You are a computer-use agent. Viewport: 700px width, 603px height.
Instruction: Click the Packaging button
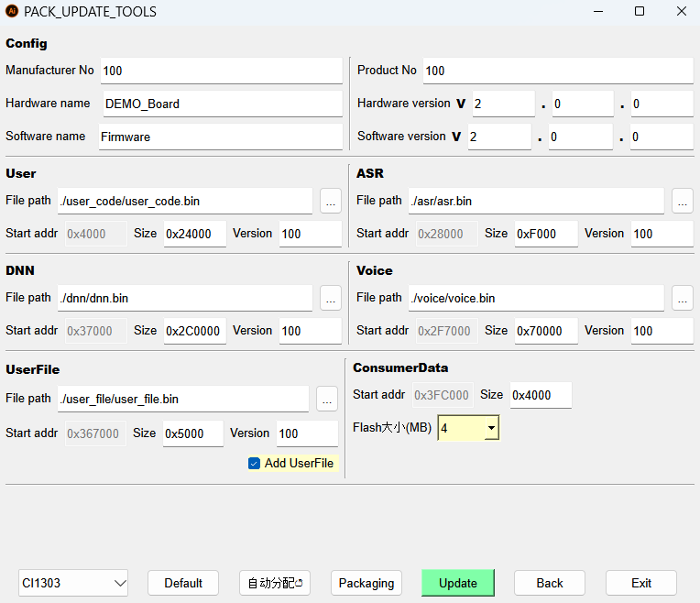pos(366,583)
